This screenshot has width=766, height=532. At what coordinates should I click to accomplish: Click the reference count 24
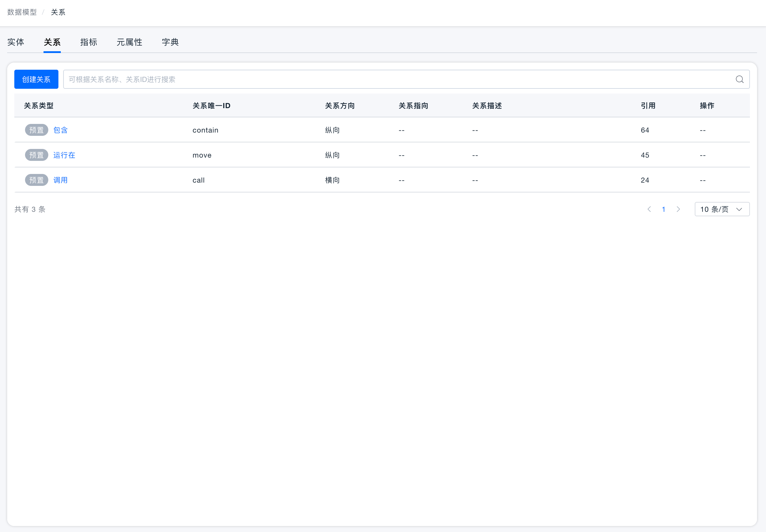(645, 180)
